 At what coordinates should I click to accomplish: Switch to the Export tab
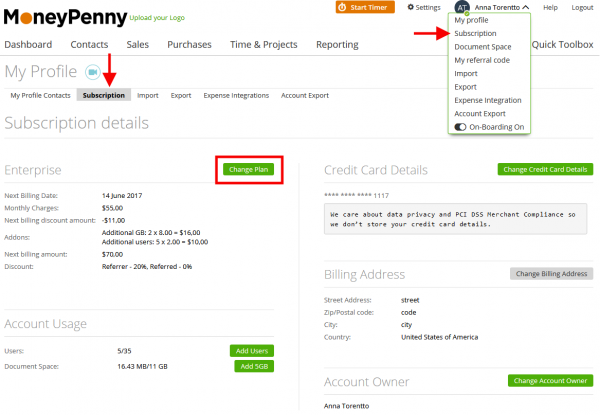tap(181, 95)
